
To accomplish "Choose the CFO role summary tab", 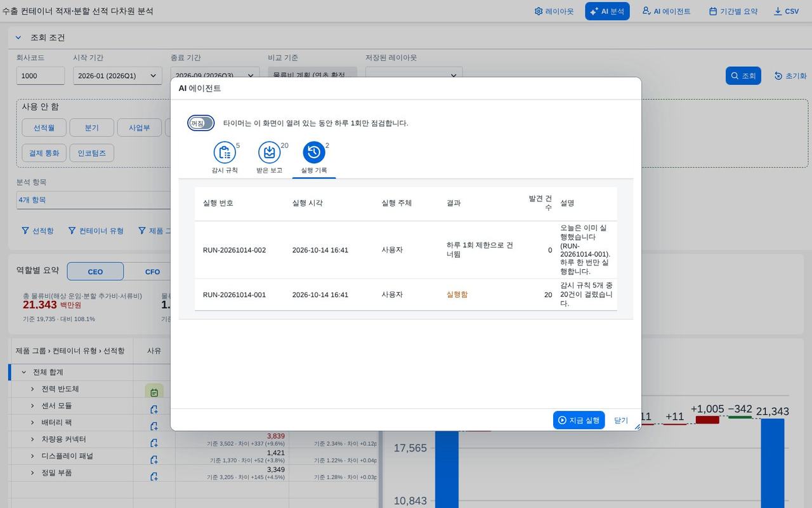I will [152, 271].
